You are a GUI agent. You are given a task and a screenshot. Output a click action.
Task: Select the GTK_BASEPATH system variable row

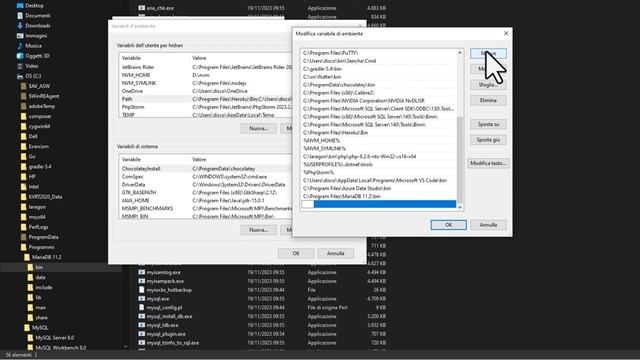tap(206, 192)
